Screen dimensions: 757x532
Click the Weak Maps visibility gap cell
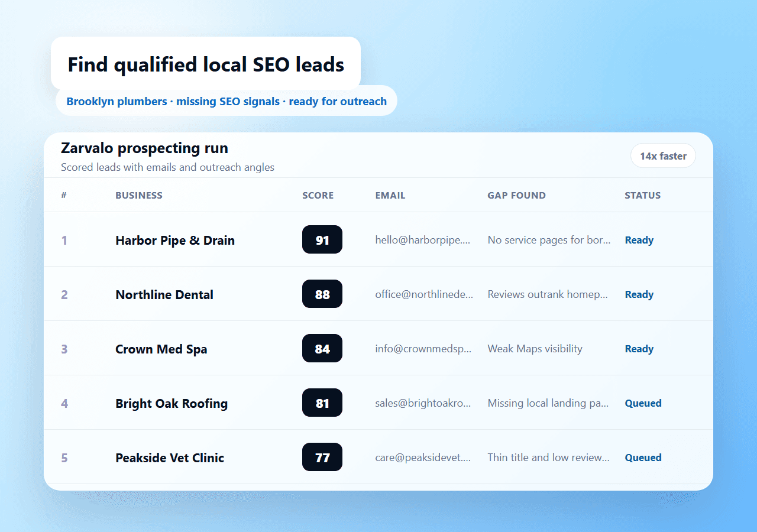tap(535, 349)
